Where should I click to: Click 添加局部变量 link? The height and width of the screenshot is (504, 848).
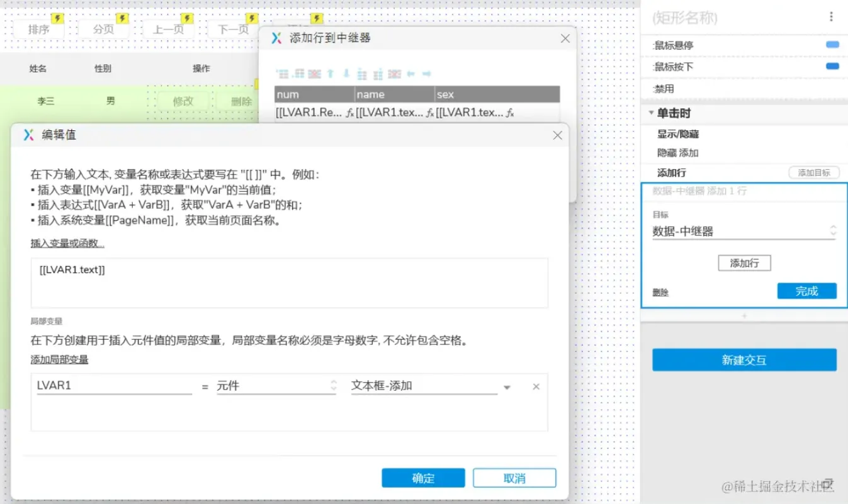59,360
